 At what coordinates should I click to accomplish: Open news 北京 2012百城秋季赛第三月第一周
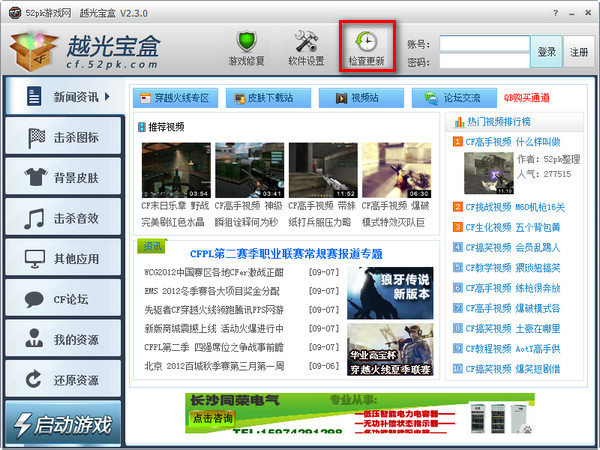214,366
